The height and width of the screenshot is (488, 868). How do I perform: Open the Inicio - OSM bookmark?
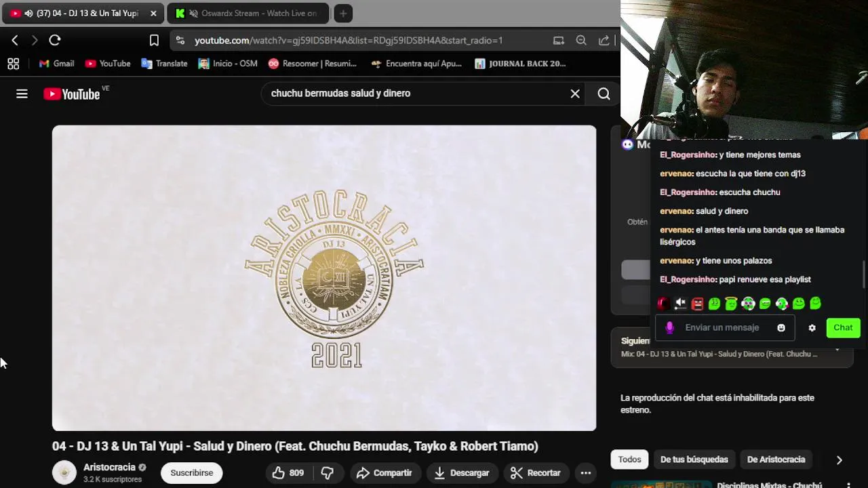click(x=228, y=64)
